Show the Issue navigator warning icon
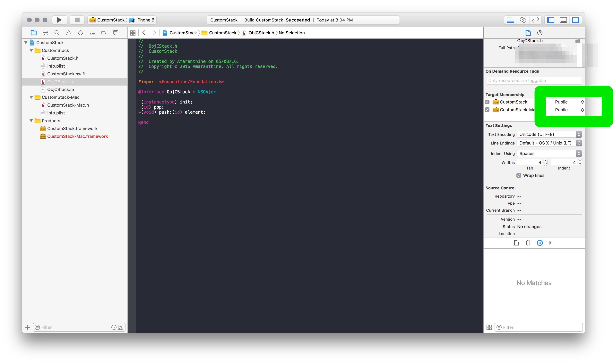 pos(69,33)
